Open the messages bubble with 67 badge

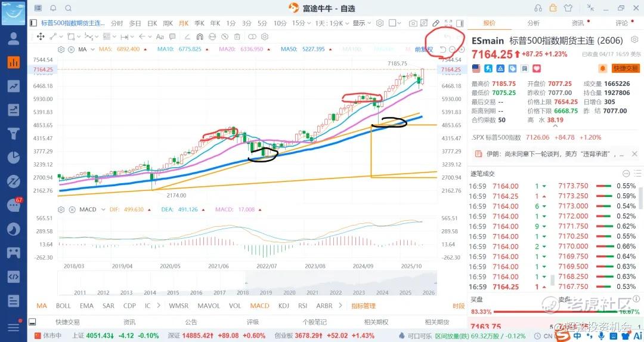pyautogui.click(x=14, y=205)
